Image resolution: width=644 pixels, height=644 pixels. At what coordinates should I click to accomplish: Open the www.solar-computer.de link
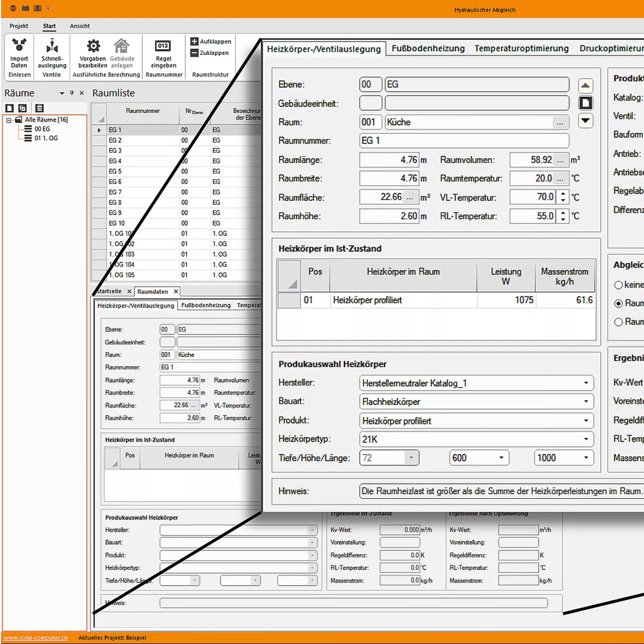(x=36, y=637)
